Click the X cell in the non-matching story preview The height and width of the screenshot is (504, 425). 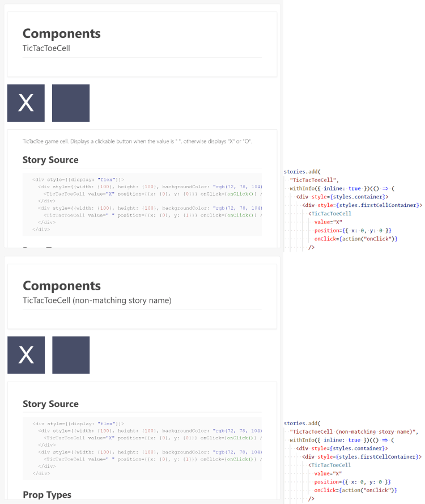coord(25,355)
